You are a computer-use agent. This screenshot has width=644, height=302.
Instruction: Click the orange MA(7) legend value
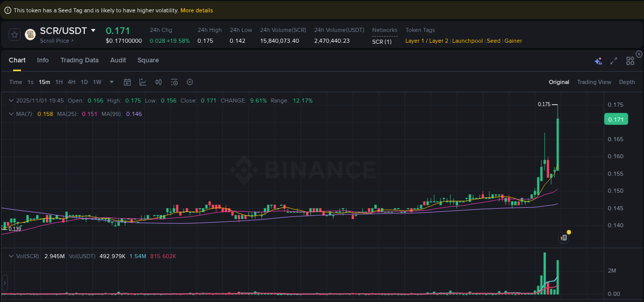coord(45,114)
